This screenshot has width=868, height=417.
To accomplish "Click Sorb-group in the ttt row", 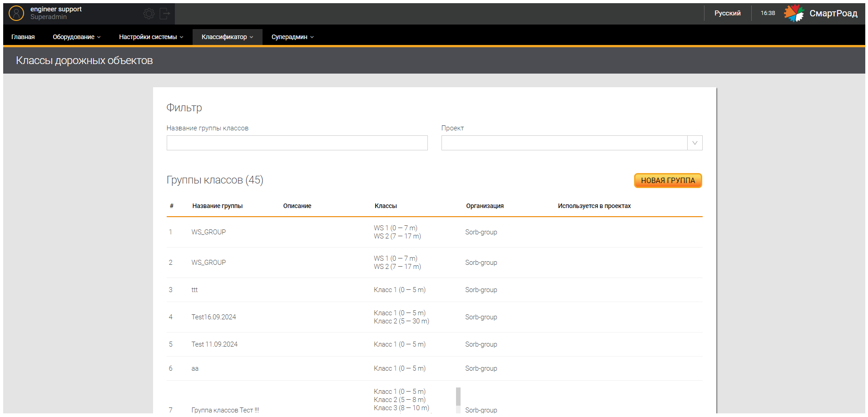I will 481,290.
